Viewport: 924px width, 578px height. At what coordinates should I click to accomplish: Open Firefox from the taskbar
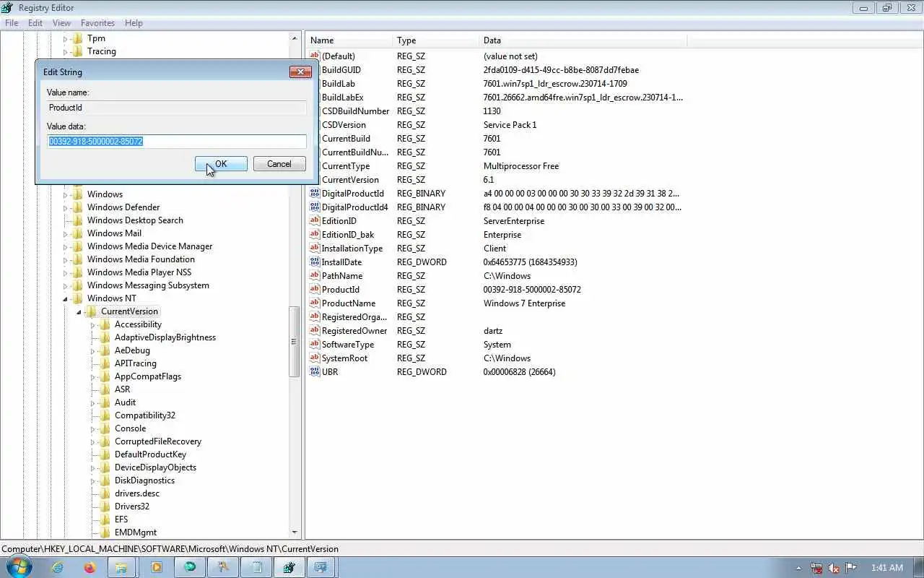point(90,567)
